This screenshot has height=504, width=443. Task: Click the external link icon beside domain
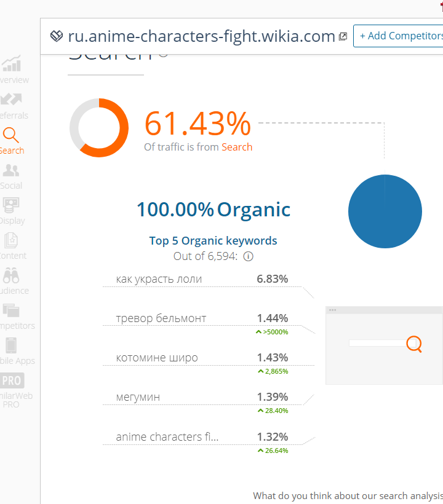[343, 37]
